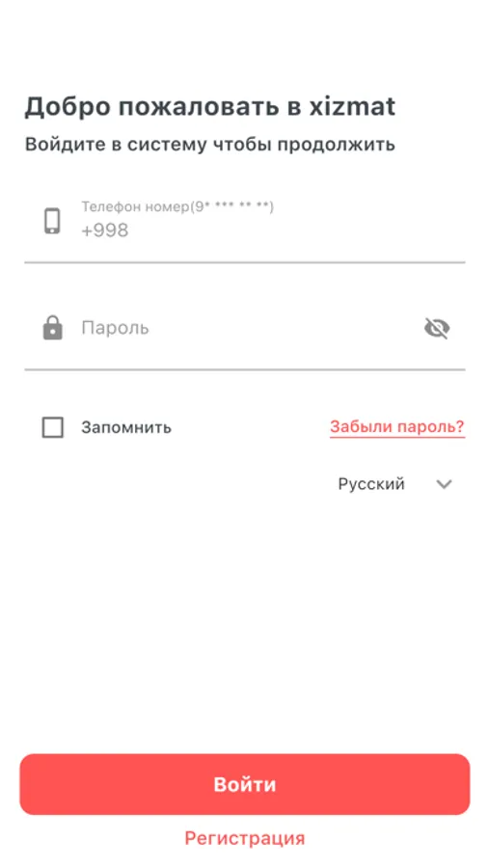Open the Русский language dropdown

[x=395, y=484]
